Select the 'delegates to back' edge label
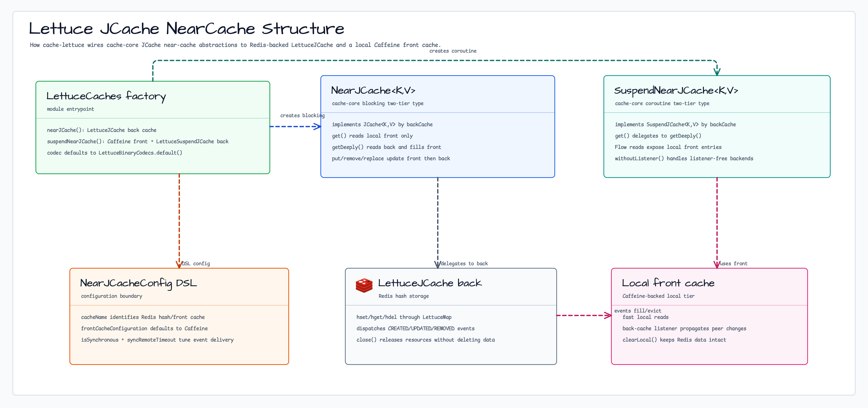The image size is (868, 408). [464, 264]
